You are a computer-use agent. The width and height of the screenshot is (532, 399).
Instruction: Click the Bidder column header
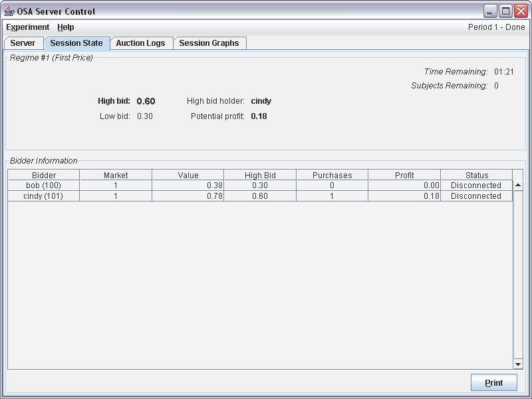(x=44, y=175)
